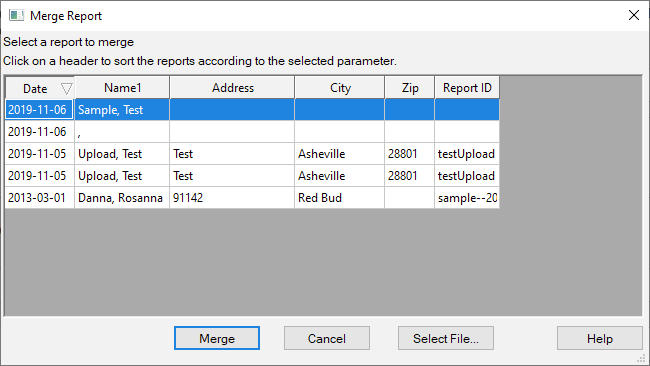
Task: Open Help for merging reports
Action: [x=599, y=338]
